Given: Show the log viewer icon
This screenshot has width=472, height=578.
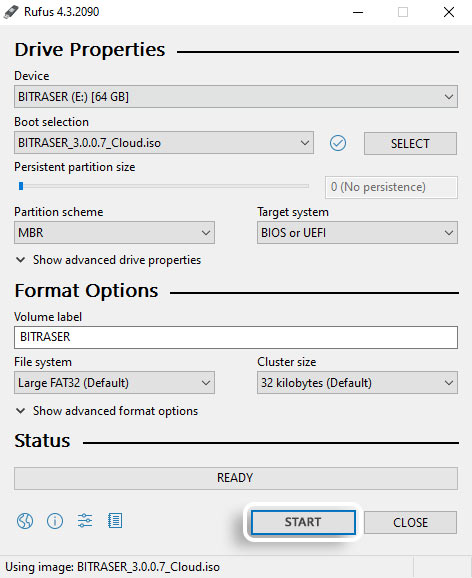Looking at the screenshot, I should 115,520.
